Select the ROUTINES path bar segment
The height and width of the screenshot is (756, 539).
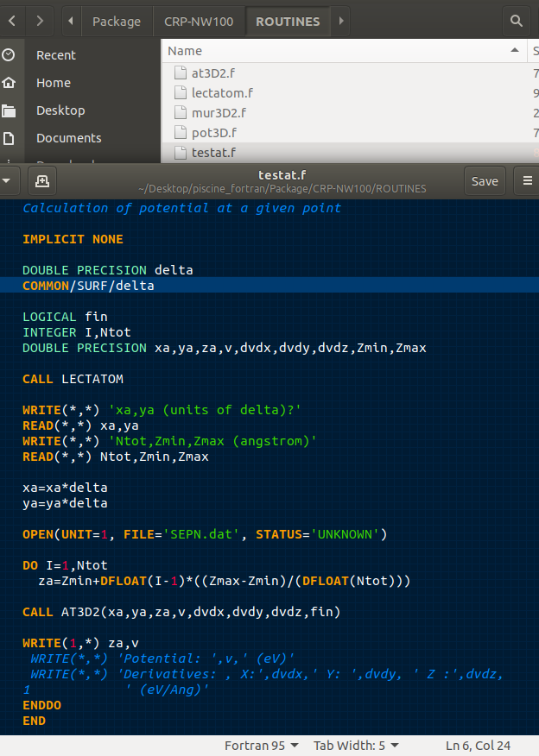pyautogui.click(x=289, y=22)
